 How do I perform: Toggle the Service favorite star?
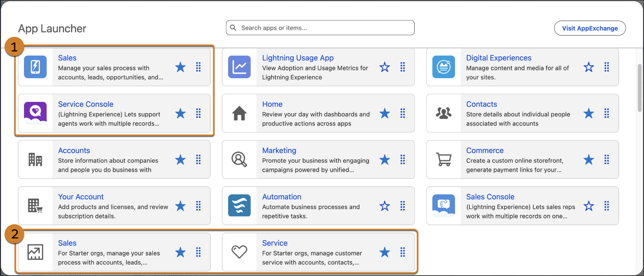point(384,252)
